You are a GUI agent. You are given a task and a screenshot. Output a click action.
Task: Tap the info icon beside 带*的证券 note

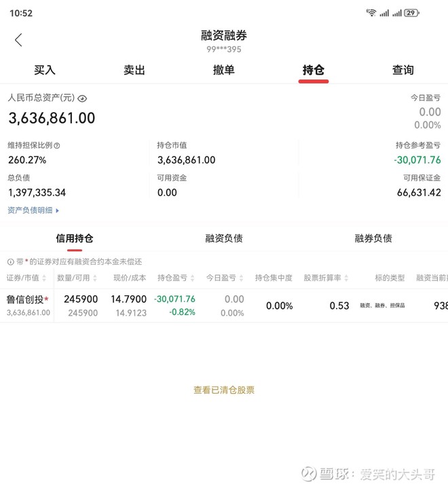[x=10, y=262]
